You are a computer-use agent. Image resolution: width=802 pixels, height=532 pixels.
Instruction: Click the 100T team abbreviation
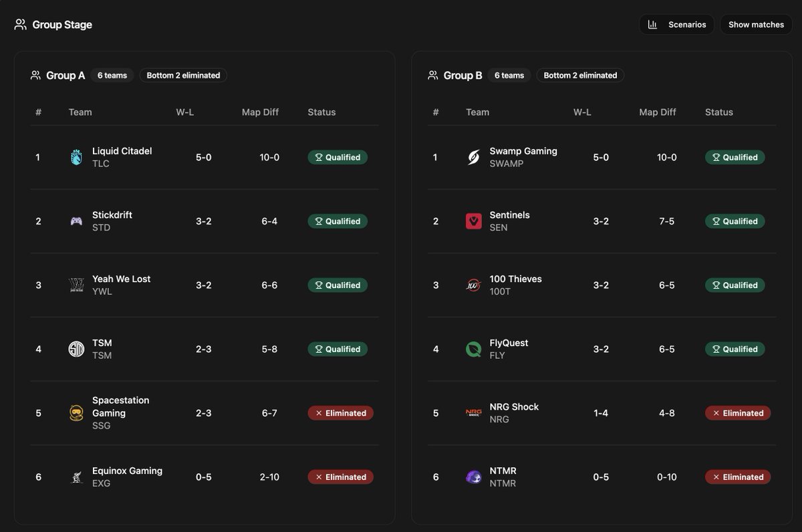[500, 291]
